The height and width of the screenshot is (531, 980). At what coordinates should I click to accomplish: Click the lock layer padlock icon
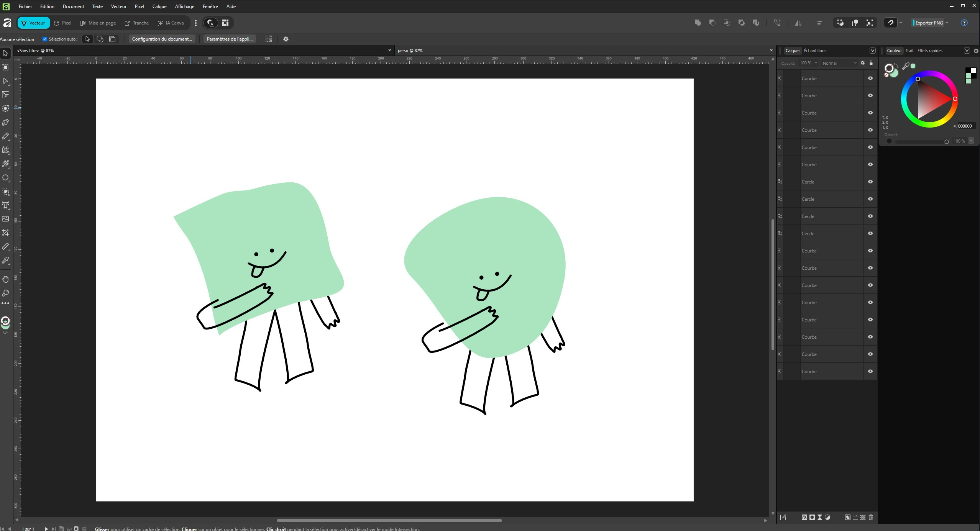pos(871,63)
